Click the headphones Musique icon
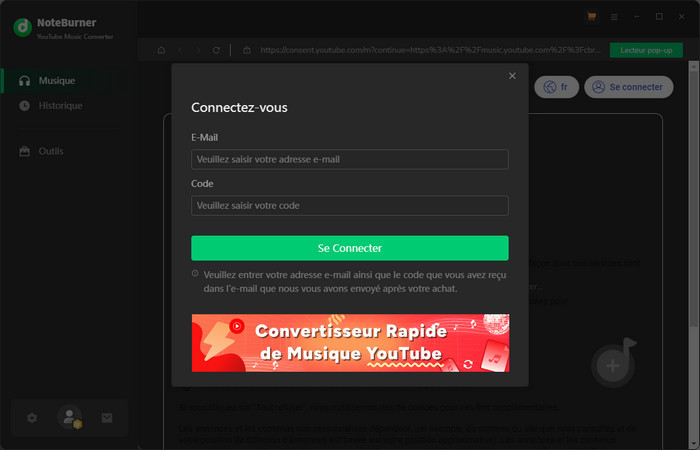The height and width of the screenshot is (450, 700). point(25,81)
